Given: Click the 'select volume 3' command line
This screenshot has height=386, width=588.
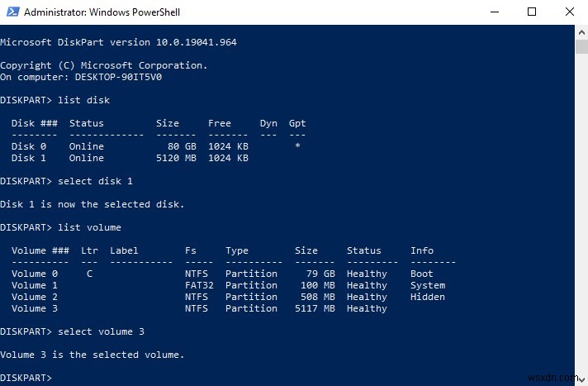Looking at the screenshot, I should pos(72,332).
